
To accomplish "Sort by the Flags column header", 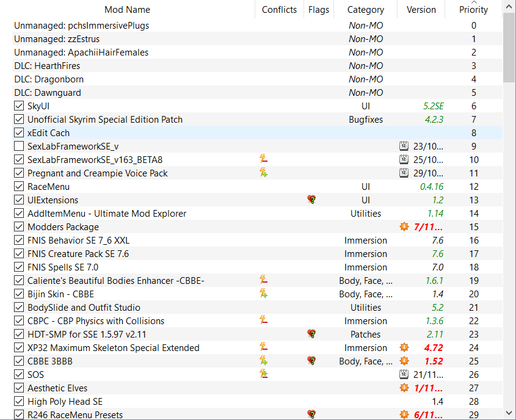I will (319, 10).
